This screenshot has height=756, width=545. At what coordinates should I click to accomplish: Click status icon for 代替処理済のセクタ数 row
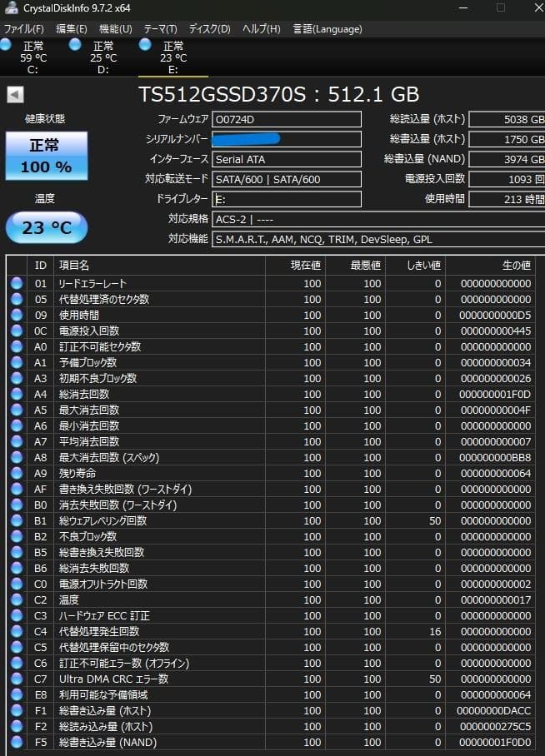coord(17,299)
